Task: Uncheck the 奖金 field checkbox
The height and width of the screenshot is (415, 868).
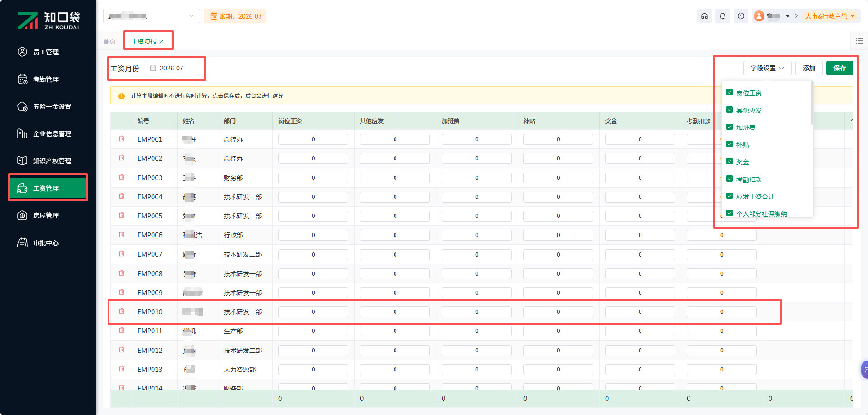Action: click(x=730, y=162)
